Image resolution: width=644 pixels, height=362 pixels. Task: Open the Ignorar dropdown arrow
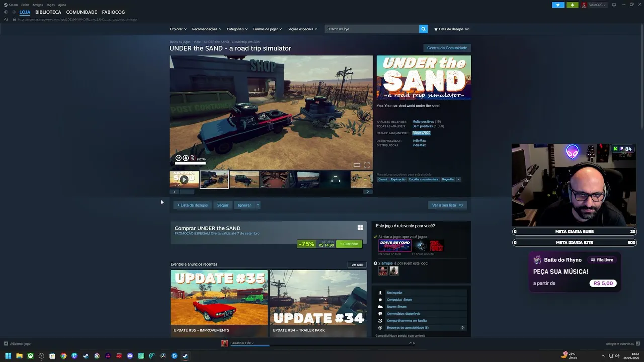pos(258,205)
